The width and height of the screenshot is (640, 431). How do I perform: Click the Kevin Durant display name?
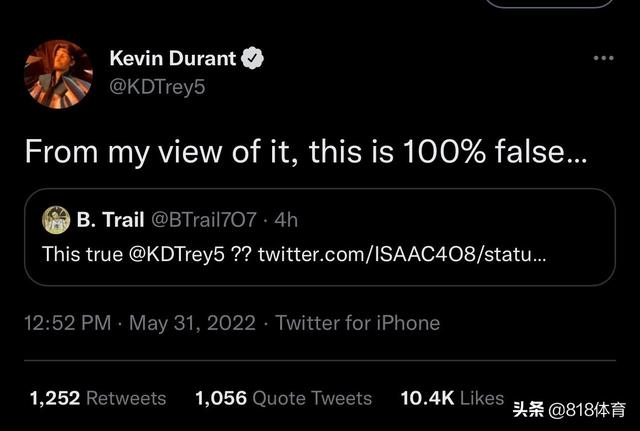coord(172,59)
